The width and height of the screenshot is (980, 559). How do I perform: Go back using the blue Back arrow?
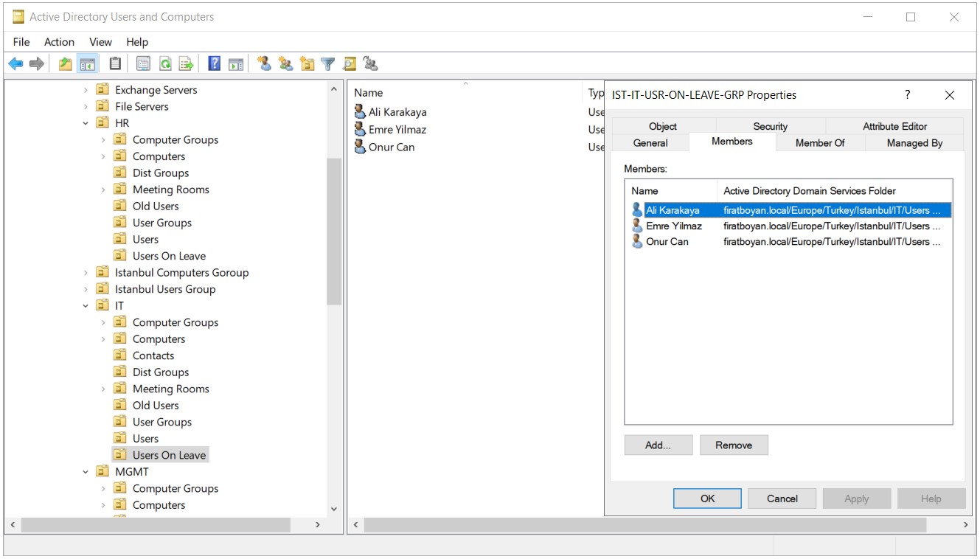[x=15, y=64]
